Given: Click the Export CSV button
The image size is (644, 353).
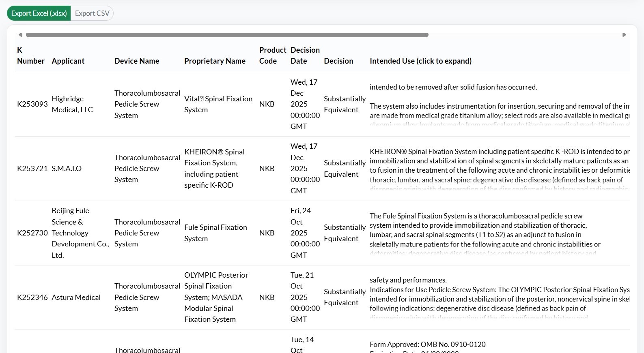Looking at the screenshot, I should pyautogui.click(x=92, y=13).
